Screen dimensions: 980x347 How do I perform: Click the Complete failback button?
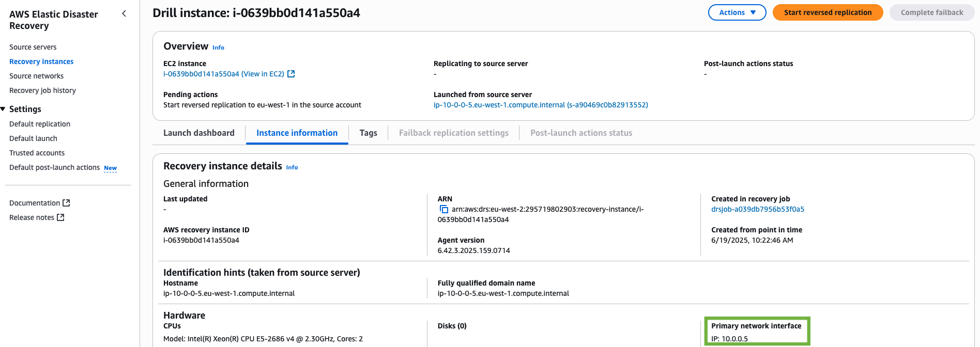931,12
